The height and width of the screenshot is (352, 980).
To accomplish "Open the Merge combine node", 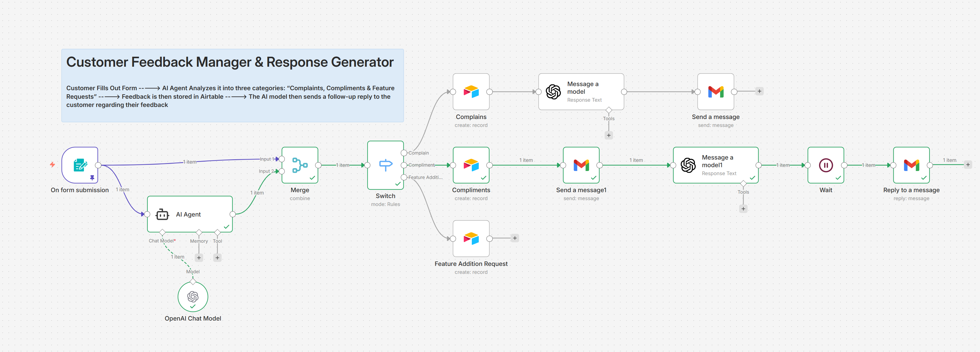I will 300,165.
